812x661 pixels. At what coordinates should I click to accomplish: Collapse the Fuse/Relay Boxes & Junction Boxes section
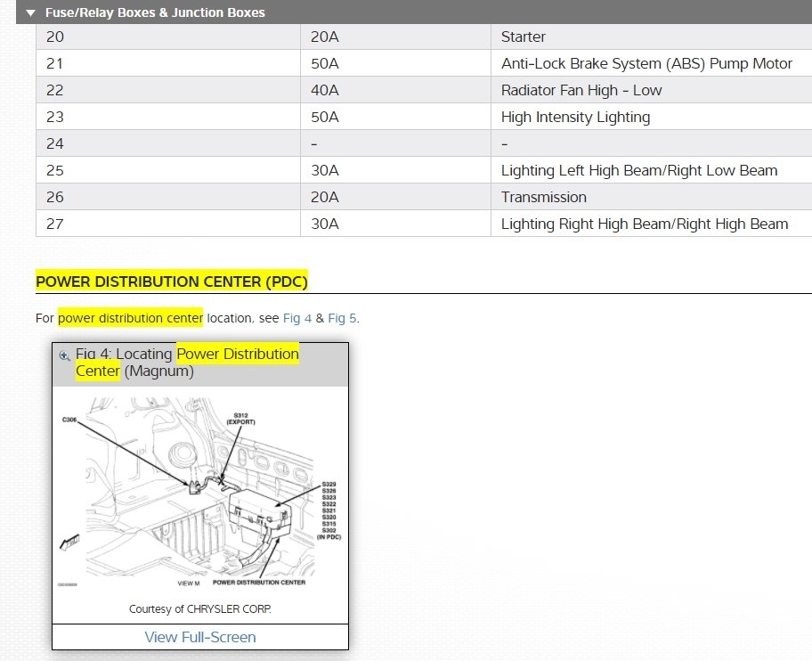point(30,13)
